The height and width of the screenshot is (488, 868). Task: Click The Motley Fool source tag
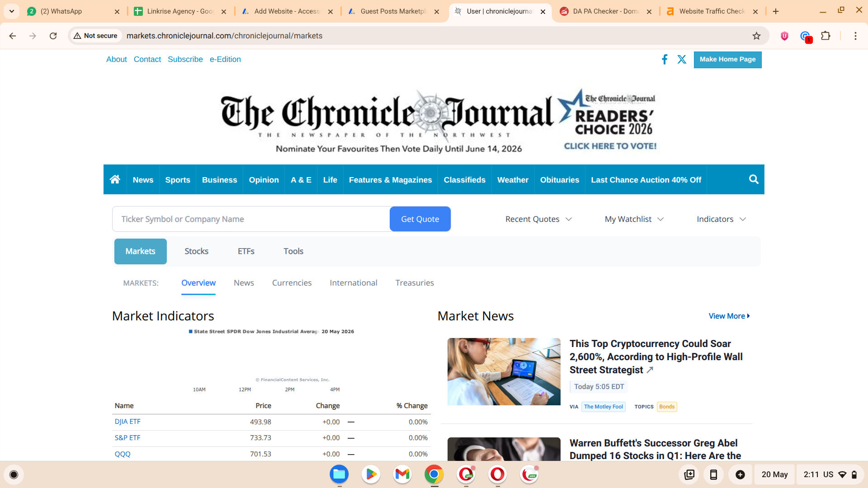click(603, 407)
